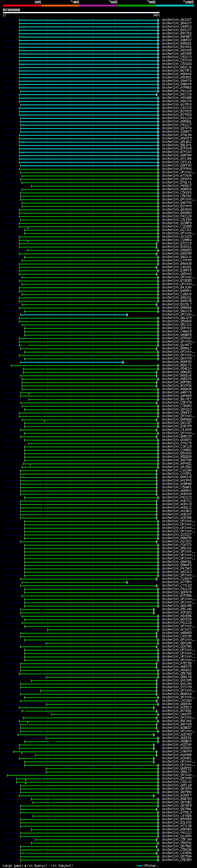Click the UniRef100_Q56FE7 label
Viewport: 197px width, 868px height.
coord(177,413)
